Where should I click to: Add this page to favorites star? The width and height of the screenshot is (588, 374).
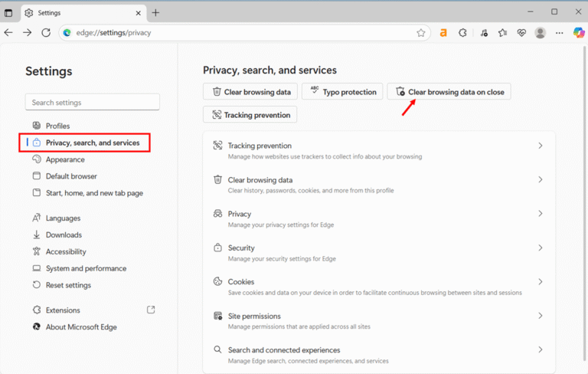tap(421, 33)
